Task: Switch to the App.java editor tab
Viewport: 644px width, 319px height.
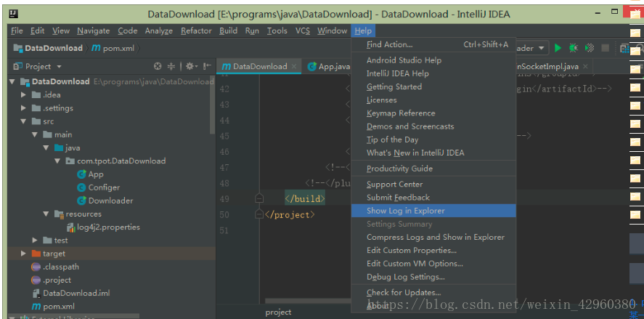Action: pyautogui.click(x=330, y=66)
